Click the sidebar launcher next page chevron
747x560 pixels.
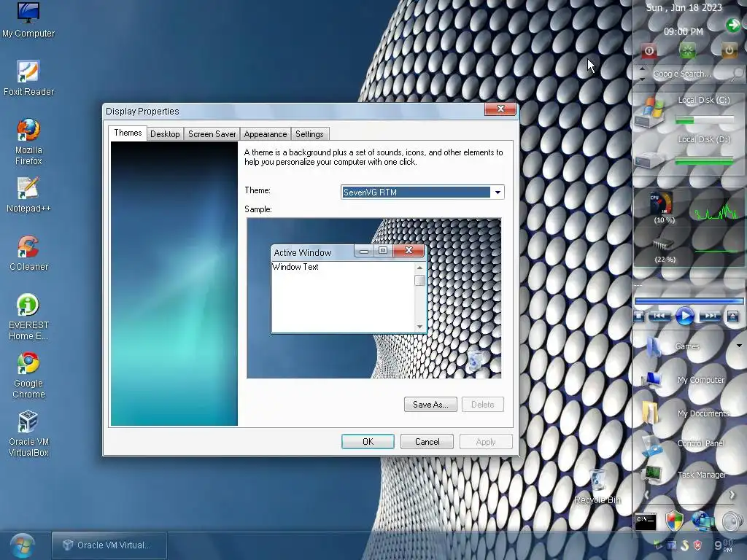tap(732, 495)
